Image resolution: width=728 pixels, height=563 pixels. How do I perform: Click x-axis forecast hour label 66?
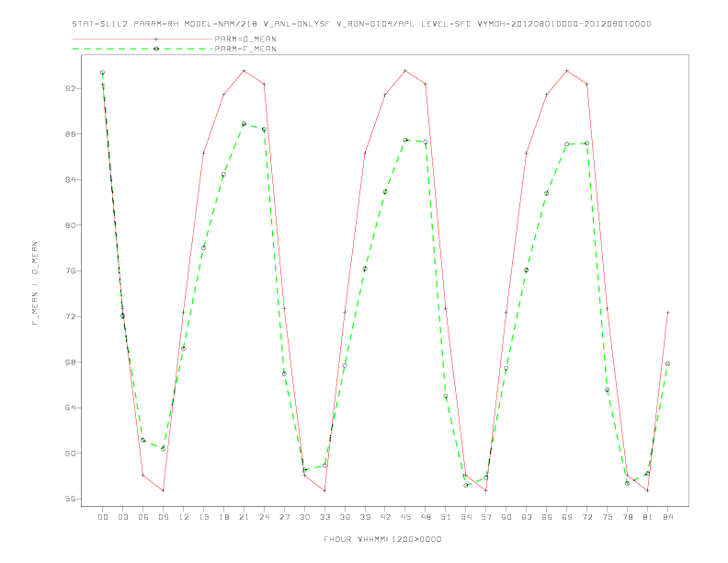[x=547, y=517]
